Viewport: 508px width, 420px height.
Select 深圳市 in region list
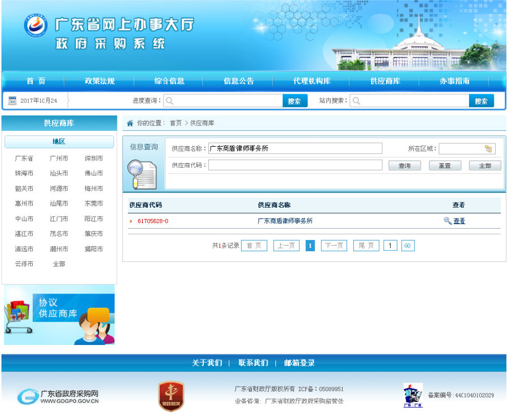(94, 158)
